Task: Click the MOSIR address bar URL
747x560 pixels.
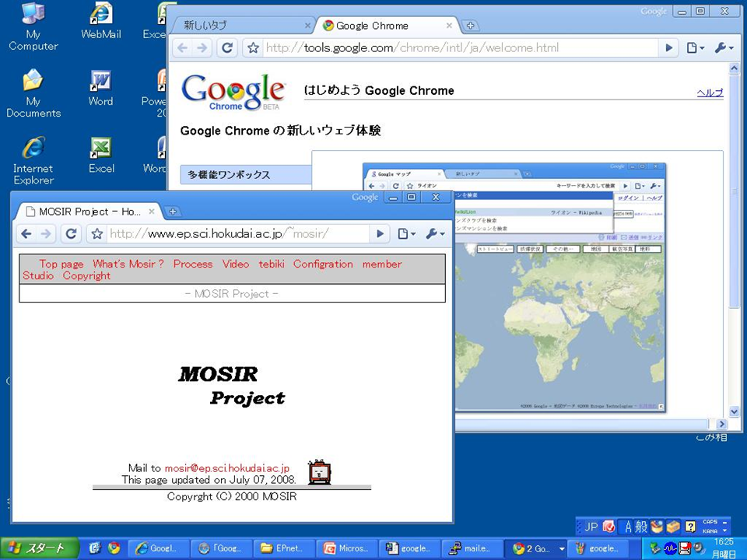Action: point(237,234)
